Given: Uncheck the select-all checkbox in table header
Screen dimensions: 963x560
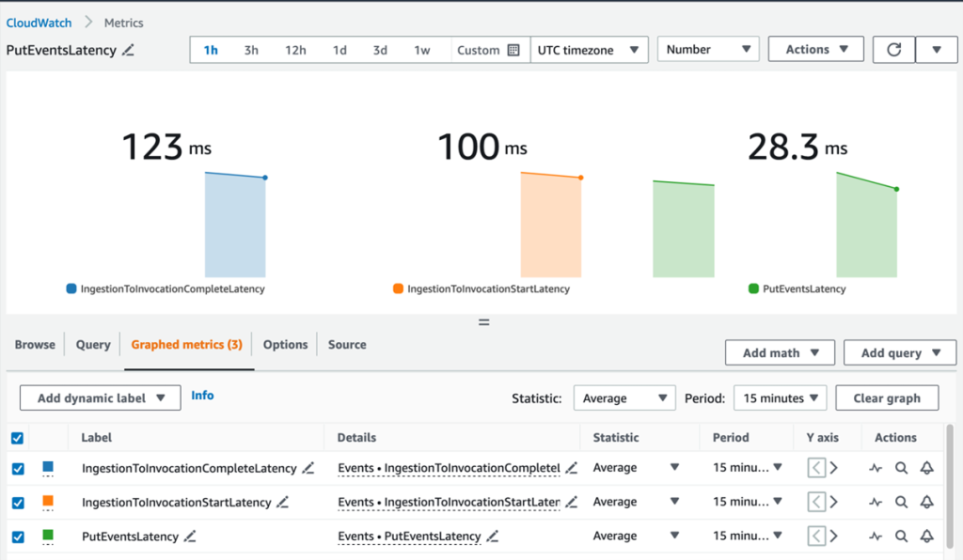Looking at the screenshot, I should (17, 438).
